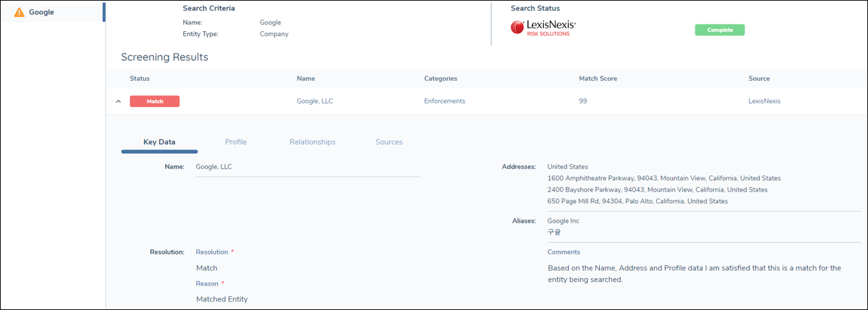Go to the Sources tab
The height and width of the screenshot is (310, 868).
389,142
